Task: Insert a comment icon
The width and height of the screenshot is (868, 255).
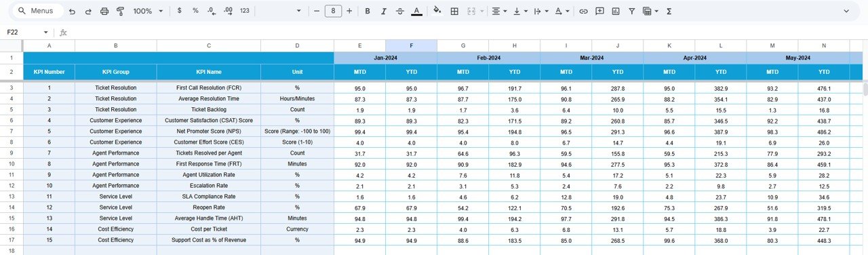Action: click(x=599, y=11)
